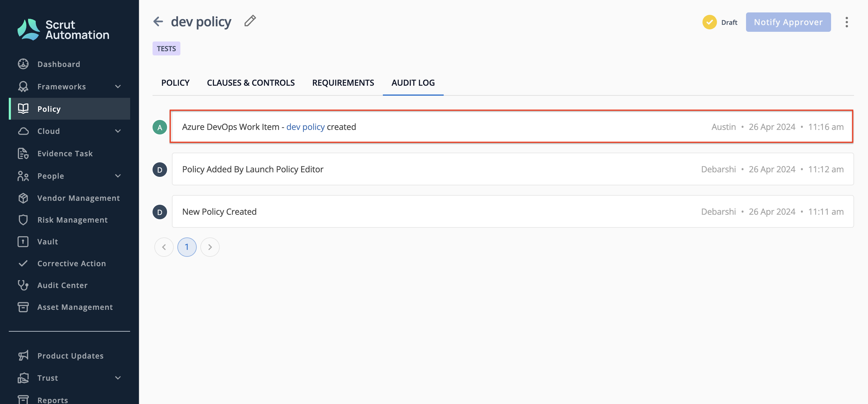Open the REQUIREMENTS tab

[x=343, y=83]
